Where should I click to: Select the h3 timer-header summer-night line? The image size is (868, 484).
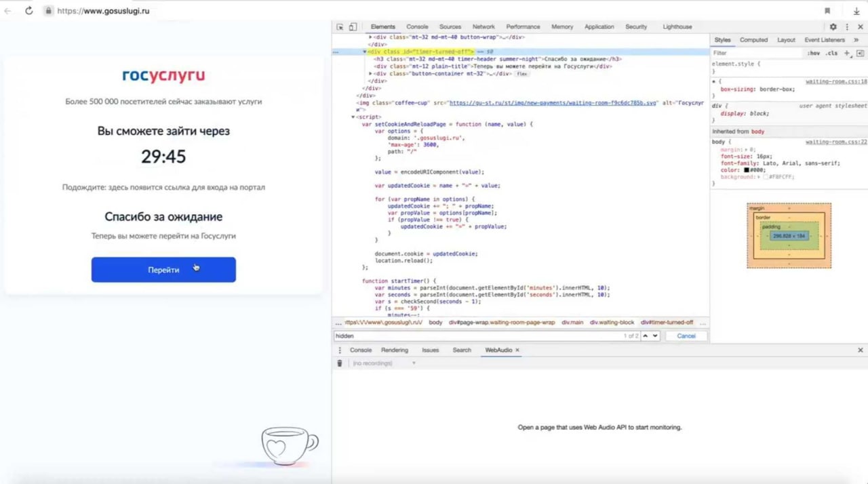click(x=498, y=59)
